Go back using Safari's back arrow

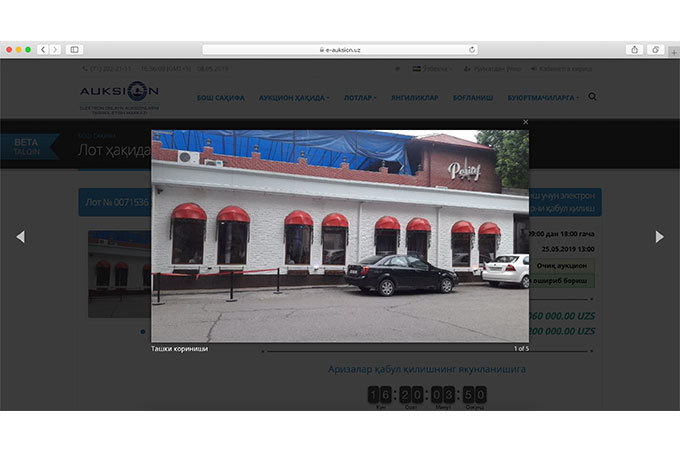[43, 49]
